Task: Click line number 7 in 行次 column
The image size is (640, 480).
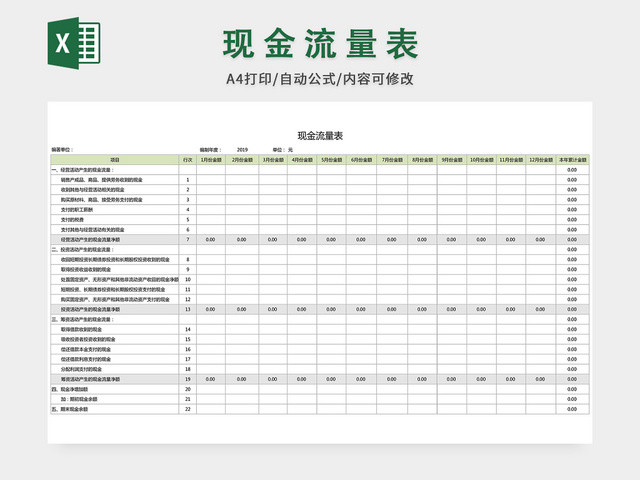Action: point(188,240)
